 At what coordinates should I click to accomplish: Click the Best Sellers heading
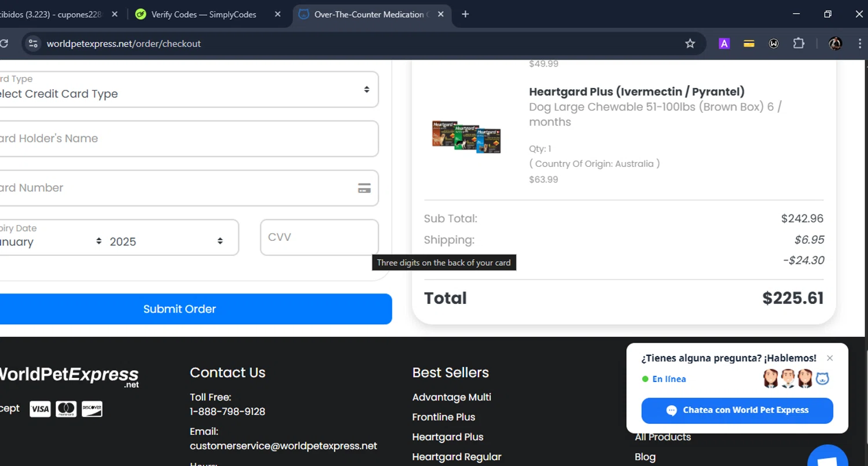450,373
